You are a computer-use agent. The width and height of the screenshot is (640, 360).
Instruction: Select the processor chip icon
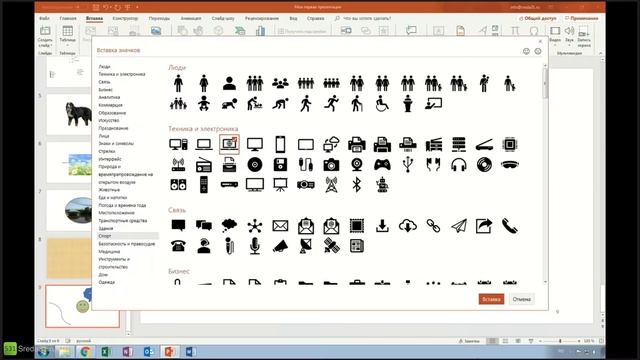[509, 144]
